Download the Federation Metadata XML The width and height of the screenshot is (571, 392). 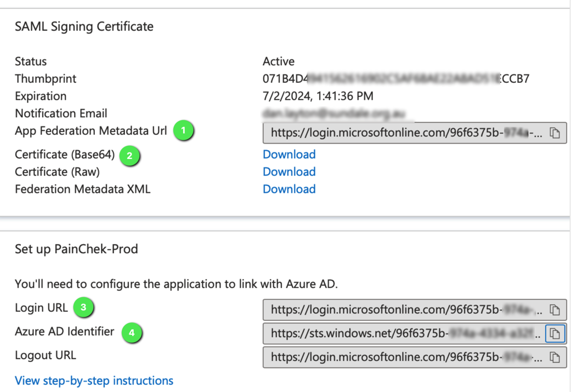pyautogui.click(x=289, y=189)
